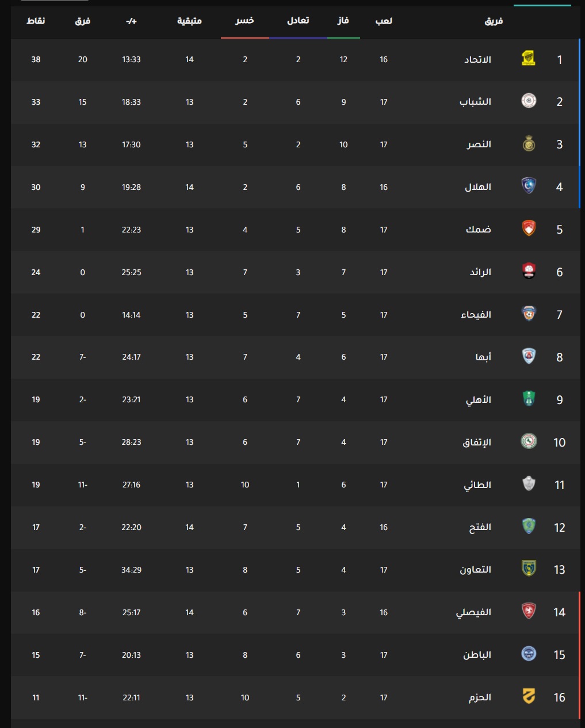585x728 pixels.
Task: Click the Al-Ittihad club crest icon
Action: (x=529, y=59)
